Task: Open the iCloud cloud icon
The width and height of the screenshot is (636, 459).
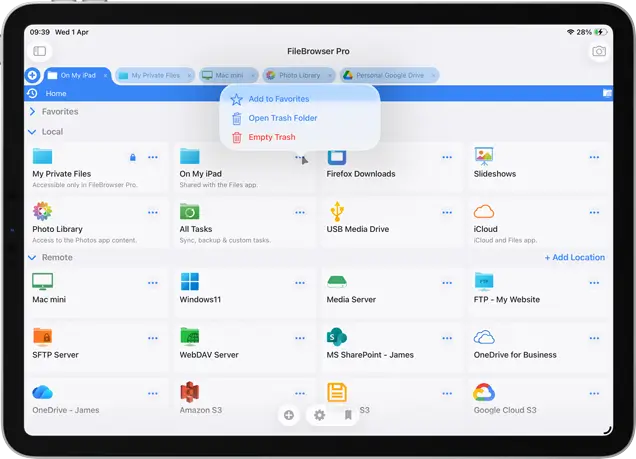Action: [x=484, y=211]
